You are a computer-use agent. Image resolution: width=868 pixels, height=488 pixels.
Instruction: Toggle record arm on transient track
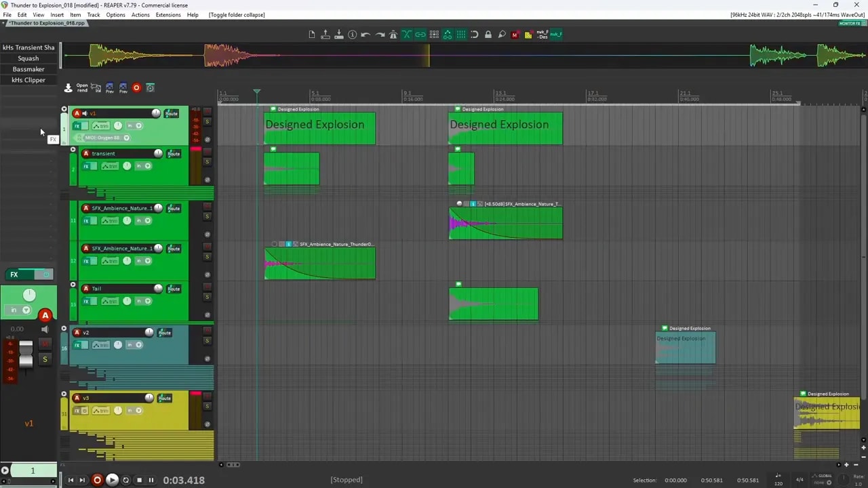pos(86,154)
